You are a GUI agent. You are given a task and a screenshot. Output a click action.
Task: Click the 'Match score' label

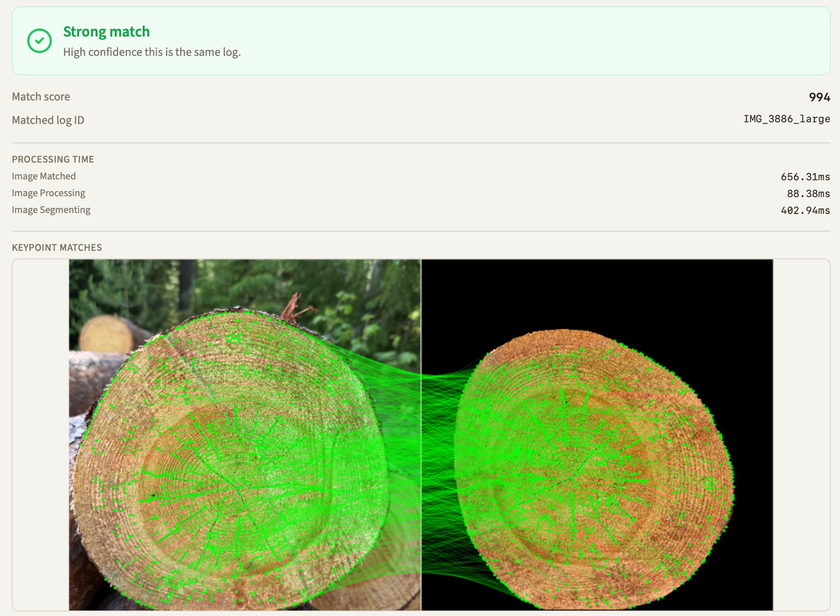[41, 97]
